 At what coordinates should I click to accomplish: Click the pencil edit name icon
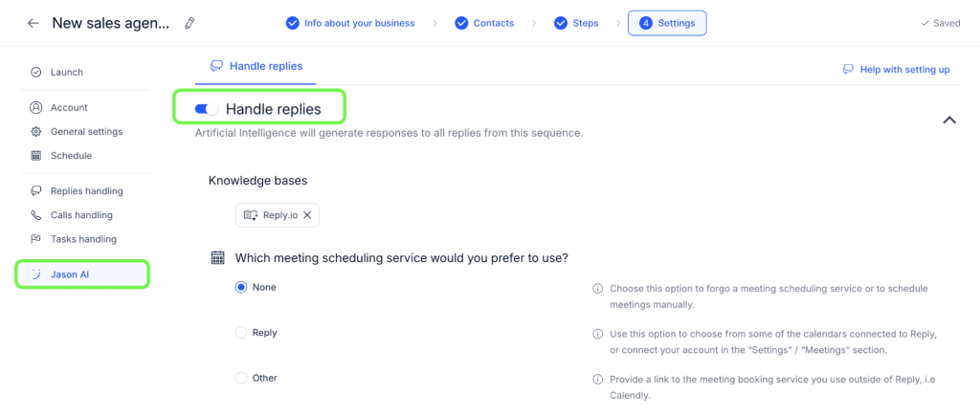(189, 23)
